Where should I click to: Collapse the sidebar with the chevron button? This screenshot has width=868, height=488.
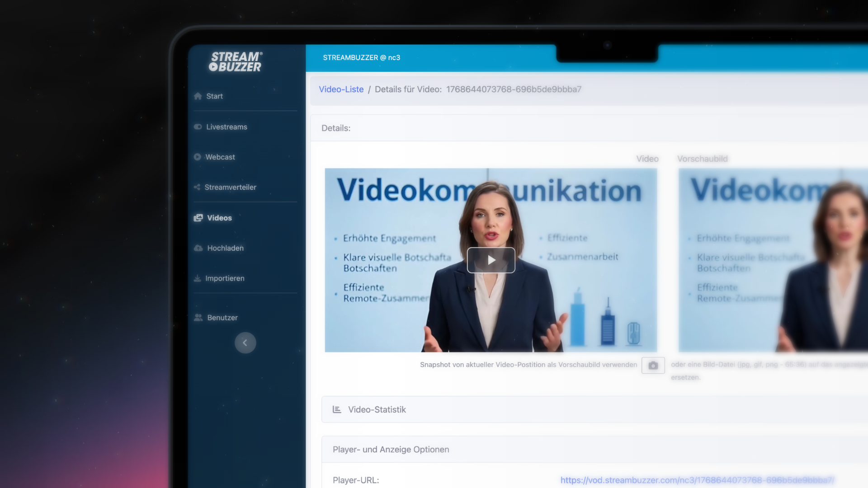point(245,343)
